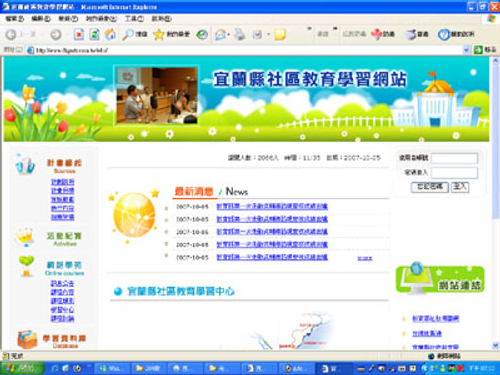Open the 檔案 (File) menu
This screenshot has height=375, width=500.
pyautogui.click(x=15, y=19)
